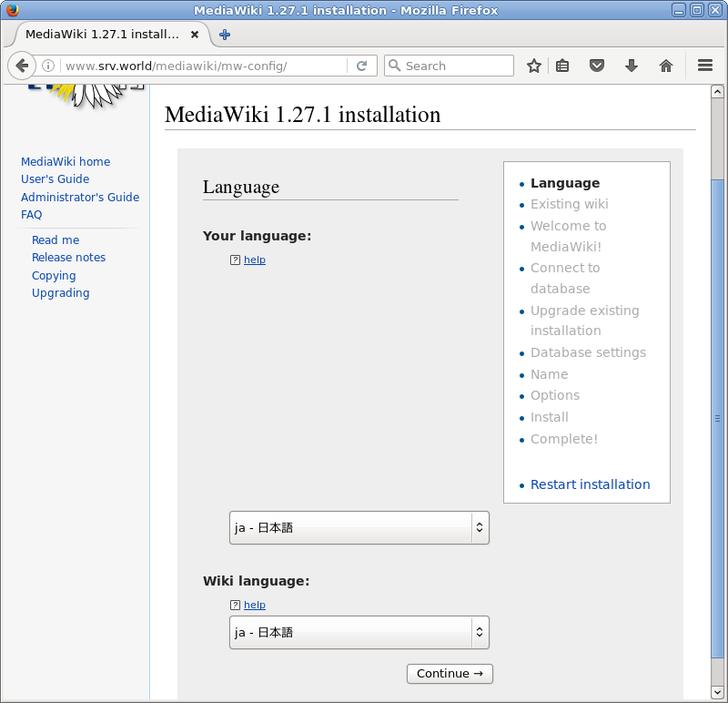Open the downloads arrow icon
This screenshot has width=728, height=703.
[x=632, y=66]
